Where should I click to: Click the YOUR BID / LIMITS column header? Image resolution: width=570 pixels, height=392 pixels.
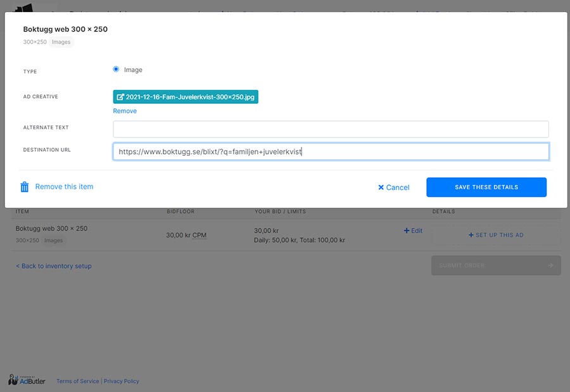(281, 212)
